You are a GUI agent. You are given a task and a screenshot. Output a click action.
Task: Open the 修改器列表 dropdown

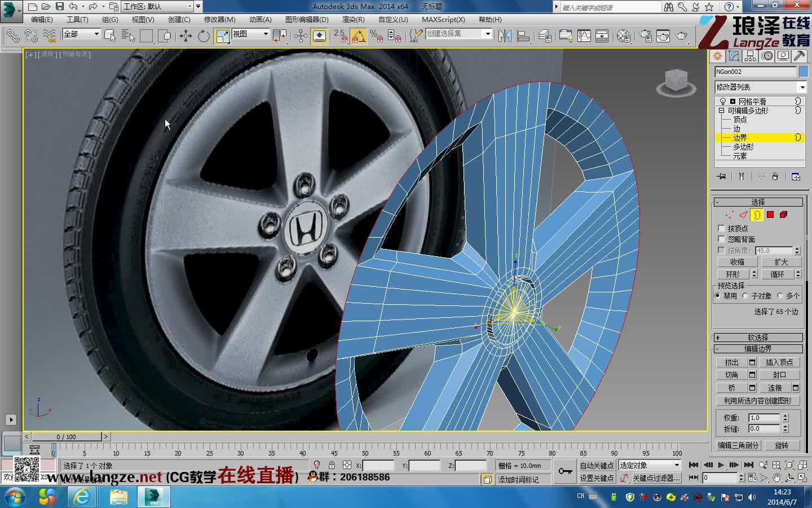pyautogui.click(x=803, y=87)
